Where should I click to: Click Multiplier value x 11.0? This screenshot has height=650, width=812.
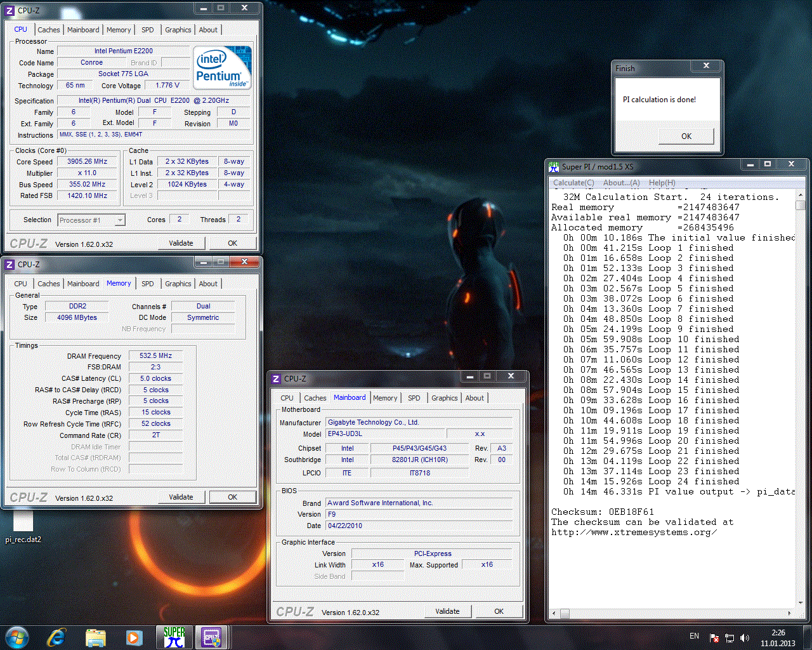point(88,173)
